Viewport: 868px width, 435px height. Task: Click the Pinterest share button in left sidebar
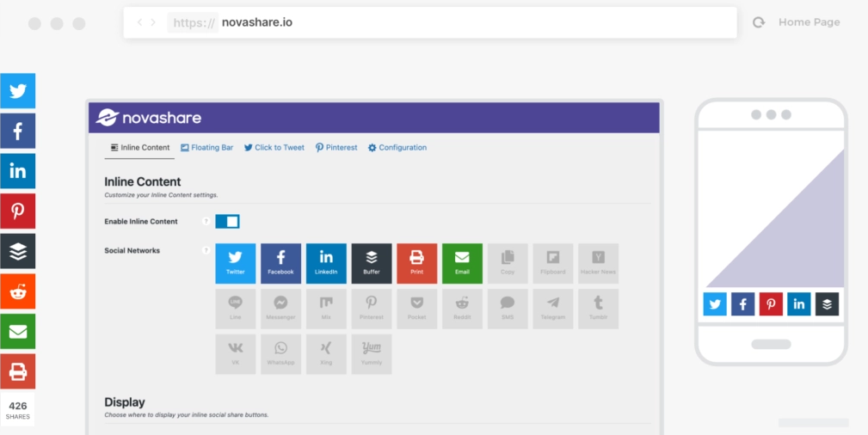[x=18, y=211]
